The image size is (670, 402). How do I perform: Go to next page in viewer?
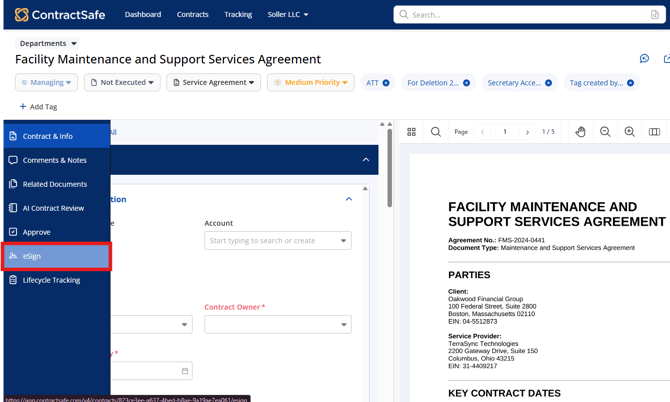[x=527, y=132]
